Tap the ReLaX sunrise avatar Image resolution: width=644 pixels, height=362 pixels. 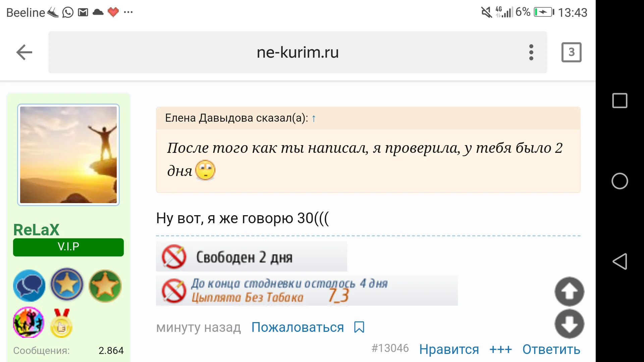pyautogui.click(x=68, y=155)
